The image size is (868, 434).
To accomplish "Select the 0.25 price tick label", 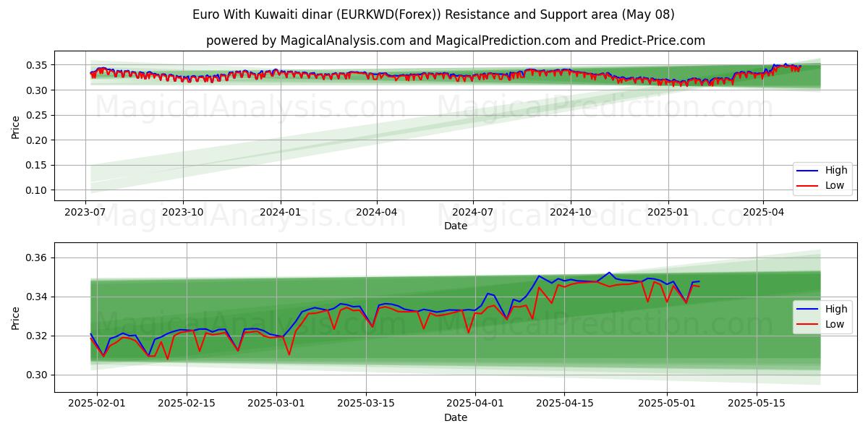I will click(x=37, y=115).
